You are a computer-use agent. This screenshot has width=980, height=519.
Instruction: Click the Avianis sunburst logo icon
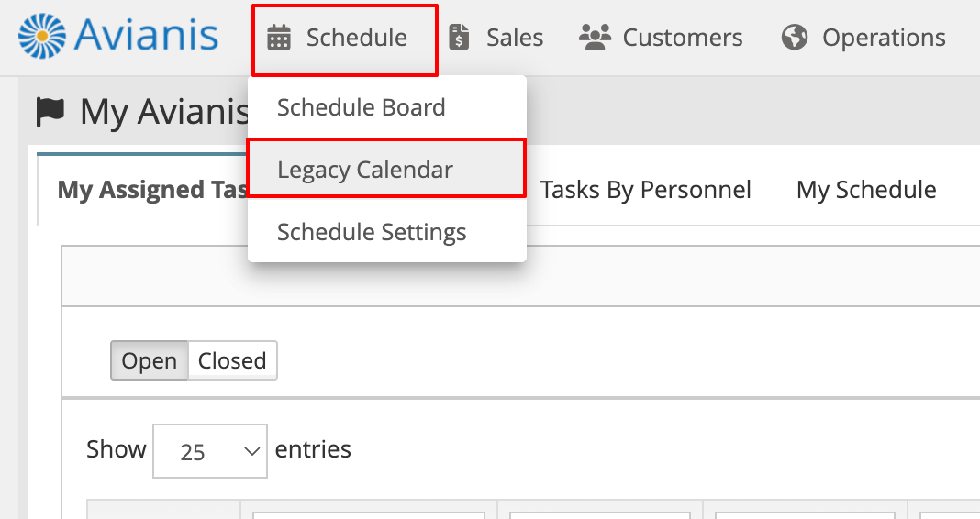42,37
